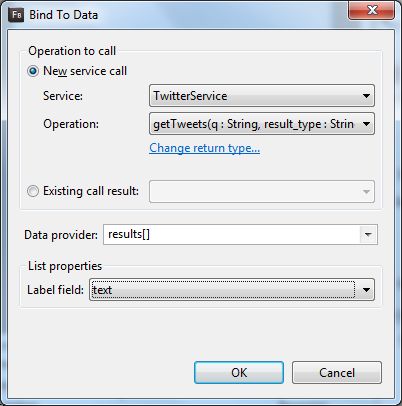Click the Flash Builder icon in title bar
Image resolution: width=402 pixels, height=406 pixels.
[16, 15]
